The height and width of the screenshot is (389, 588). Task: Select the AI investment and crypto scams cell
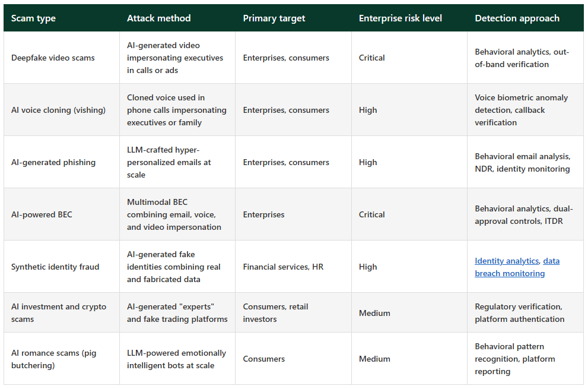pyautogui.click(x=58, y=313)
